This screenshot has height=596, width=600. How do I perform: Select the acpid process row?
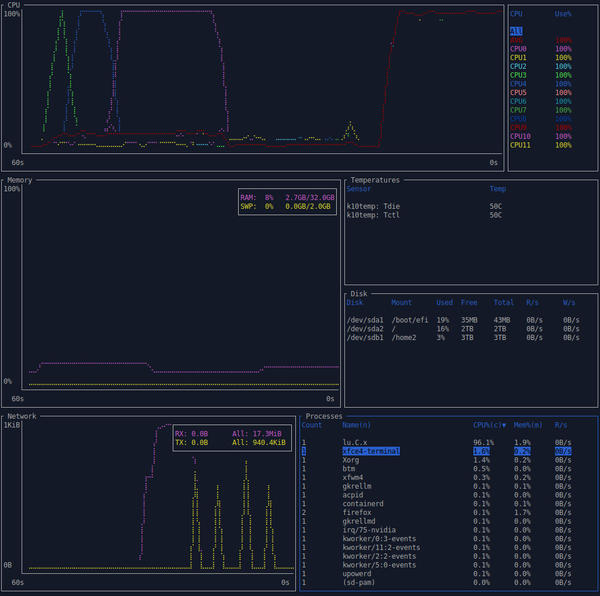436,495
